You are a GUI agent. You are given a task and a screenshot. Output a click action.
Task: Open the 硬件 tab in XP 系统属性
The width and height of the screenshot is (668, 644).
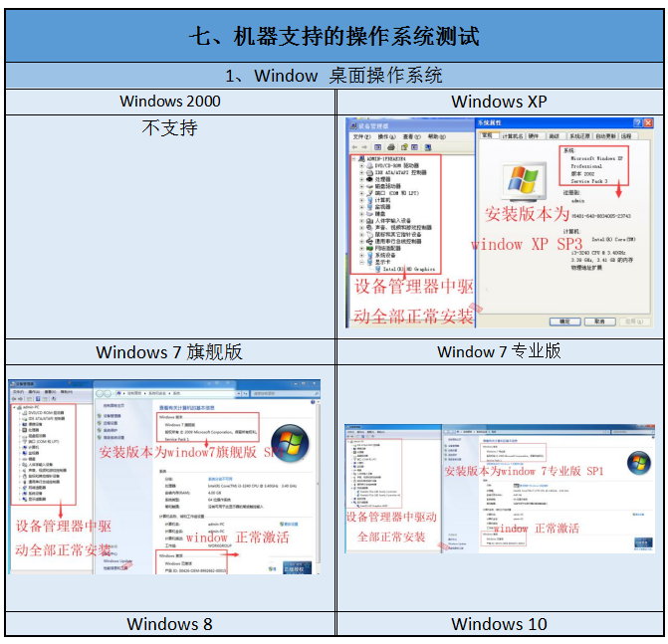[x=534, y=135]
